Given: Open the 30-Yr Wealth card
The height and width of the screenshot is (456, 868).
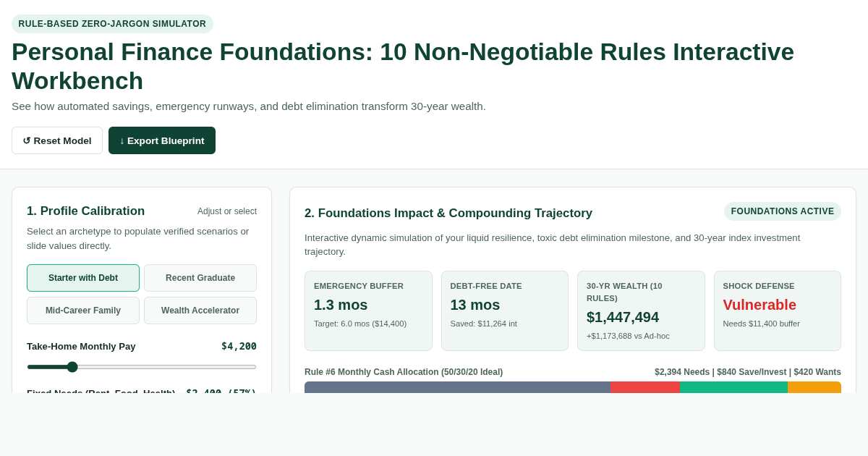Looking at the screenshot, I should pos(641,311).
